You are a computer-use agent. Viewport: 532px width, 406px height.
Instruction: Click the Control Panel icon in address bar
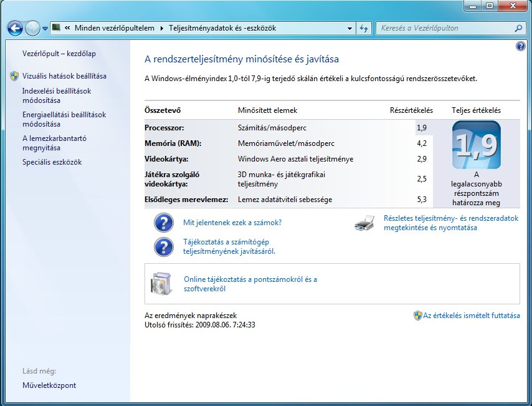[x=56, y=28]
